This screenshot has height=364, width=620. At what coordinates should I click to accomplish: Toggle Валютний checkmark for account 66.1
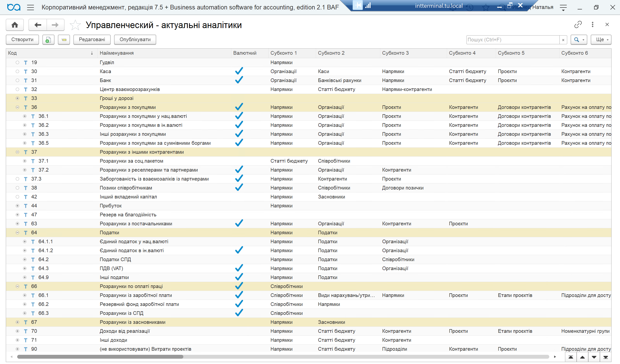239,295
